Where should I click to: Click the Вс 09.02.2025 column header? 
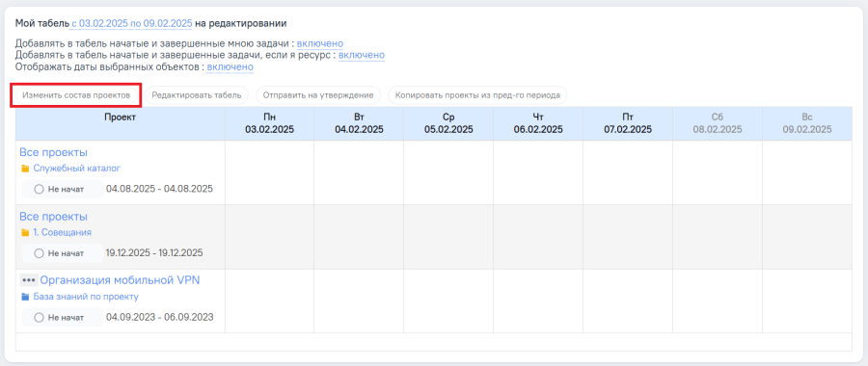[807, 123]
